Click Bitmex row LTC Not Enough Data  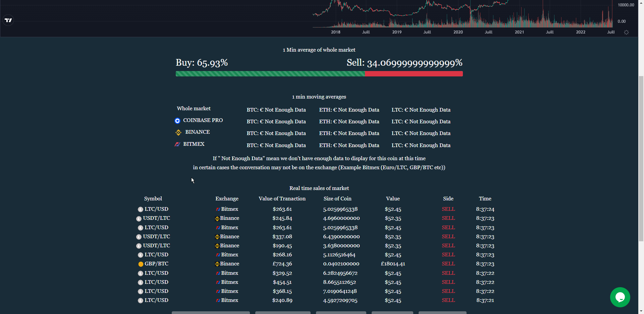tap(421, 145)
